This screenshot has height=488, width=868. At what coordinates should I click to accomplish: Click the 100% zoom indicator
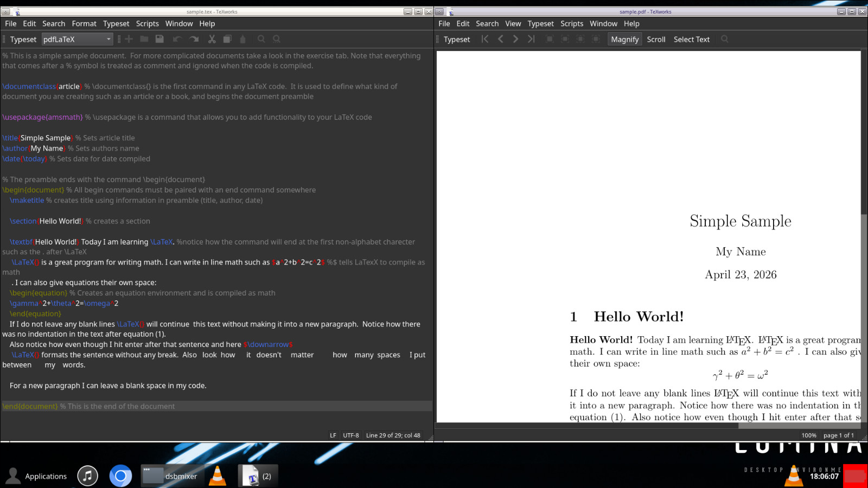point(809,435)
